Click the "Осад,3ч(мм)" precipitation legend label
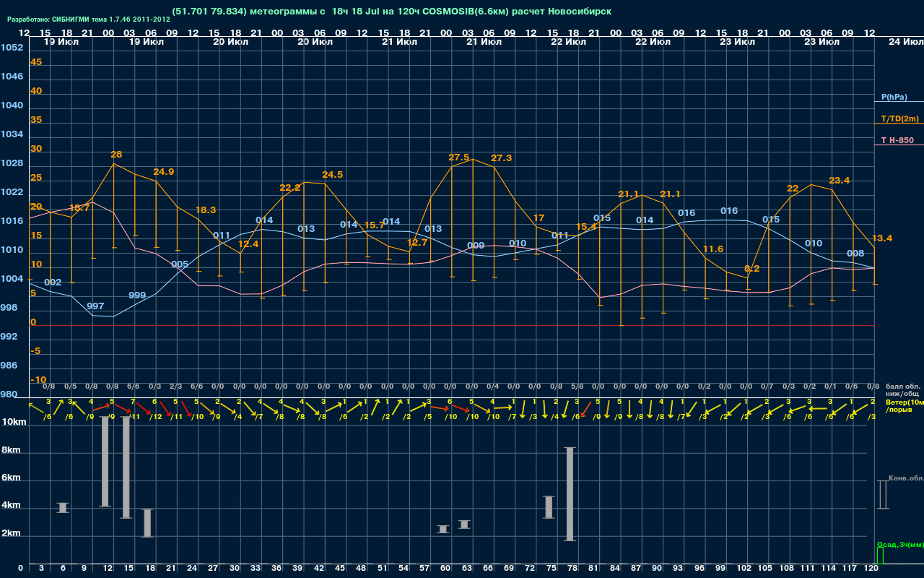Image resolution: width=924 pixels, height=578 pixels. (x=900, y=544)
